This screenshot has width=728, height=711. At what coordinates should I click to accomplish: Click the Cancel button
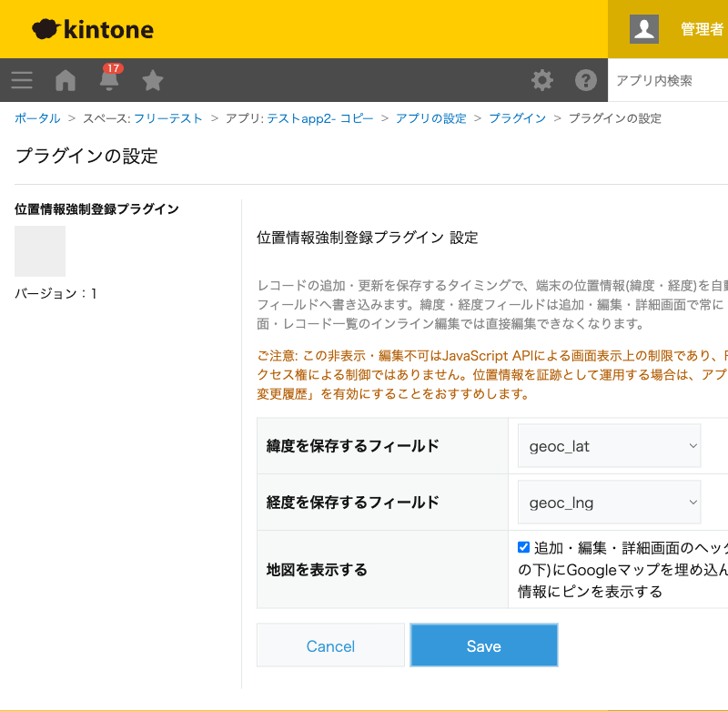pyautogui.click(x=330, y=645)
